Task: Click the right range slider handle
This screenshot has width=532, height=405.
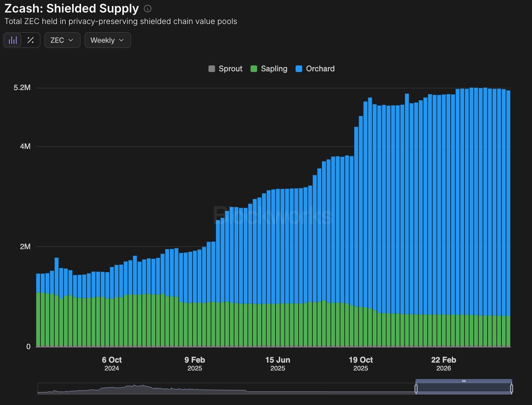Action: pyautogui.click(x=512, y=389)
